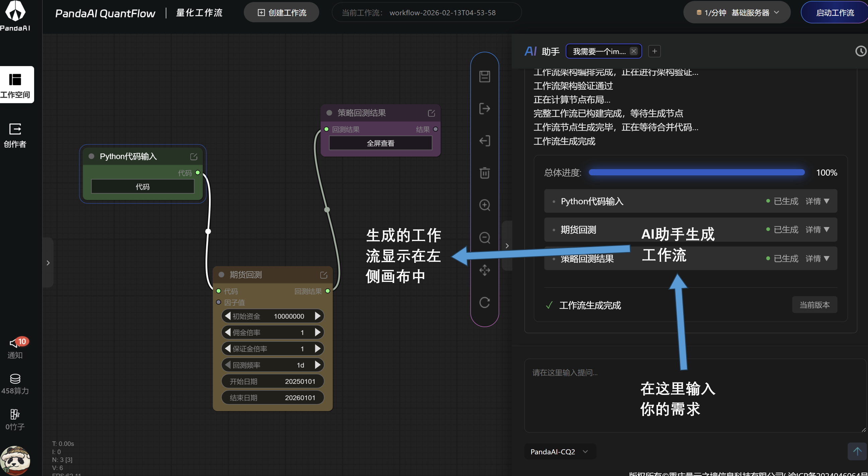Select next 回测频率 option
The width and height of the screenshot is (868, 476).
(x=317, y=365)
